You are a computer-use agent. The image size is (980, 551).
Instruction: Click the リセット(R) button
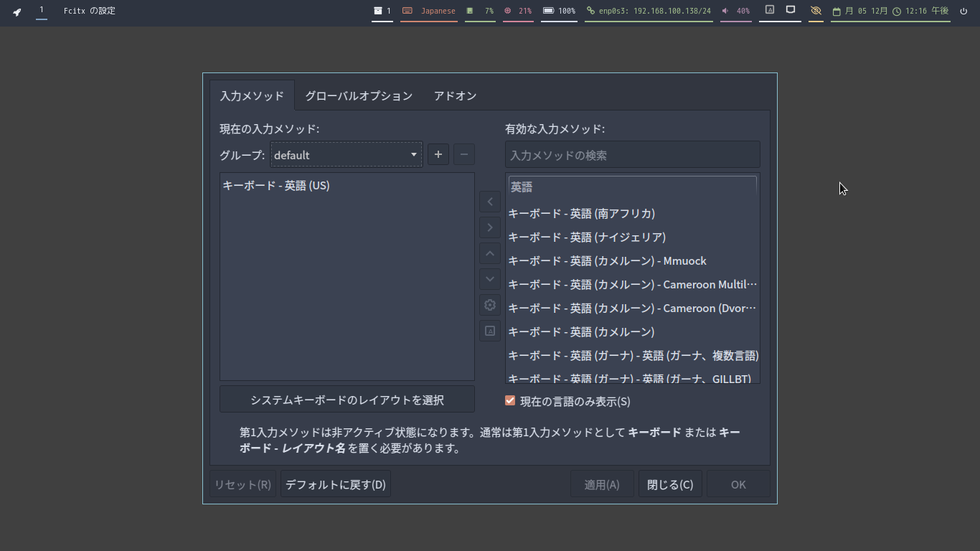click(243, 484)
